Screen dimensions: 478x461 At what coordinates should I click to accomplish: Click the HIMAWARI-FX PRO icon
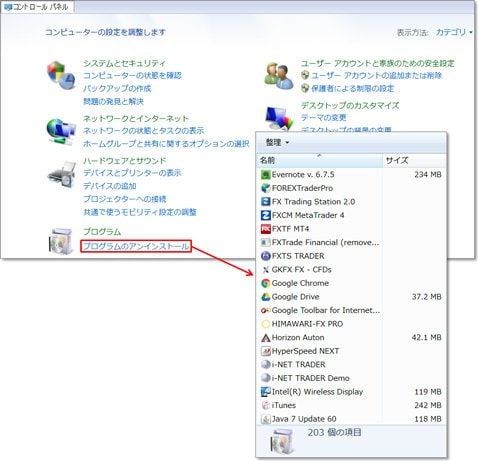tap(266, 324)
